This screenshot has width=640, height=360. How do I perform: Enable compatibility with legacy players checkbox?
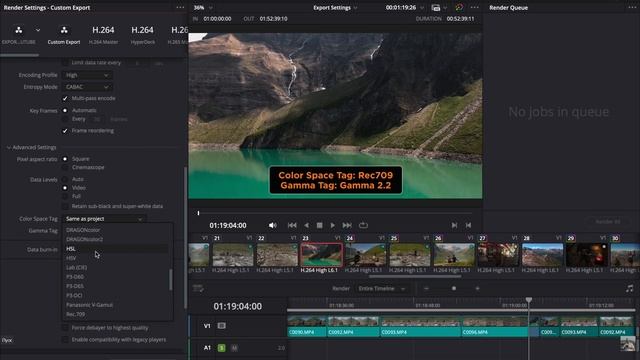point(65,340)
